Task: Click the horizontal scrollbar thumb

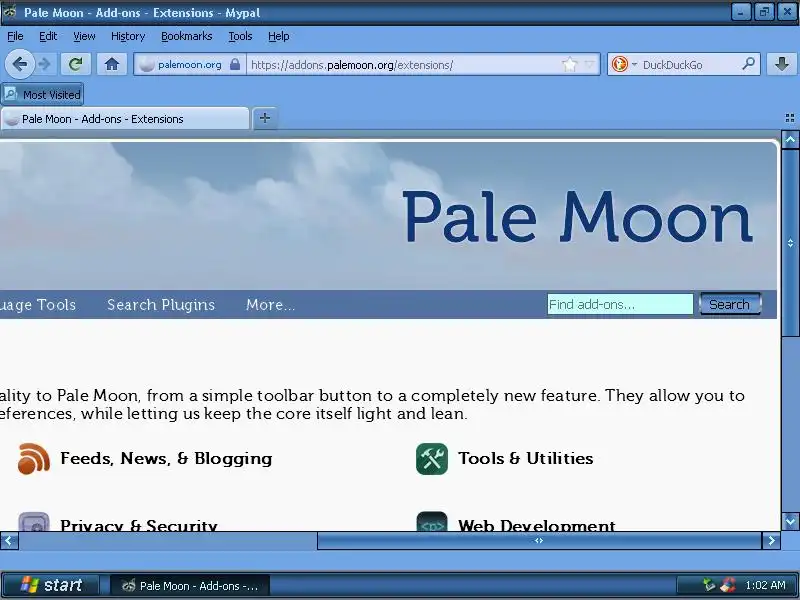Action: (539, 540)
